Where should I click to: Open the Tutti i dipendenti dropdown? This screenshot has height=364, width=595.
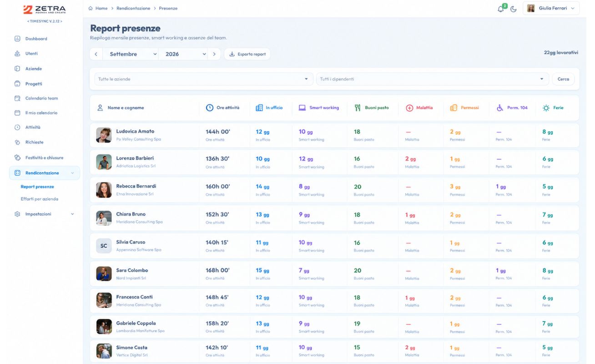pyautogui.click(x=432, y=79)
